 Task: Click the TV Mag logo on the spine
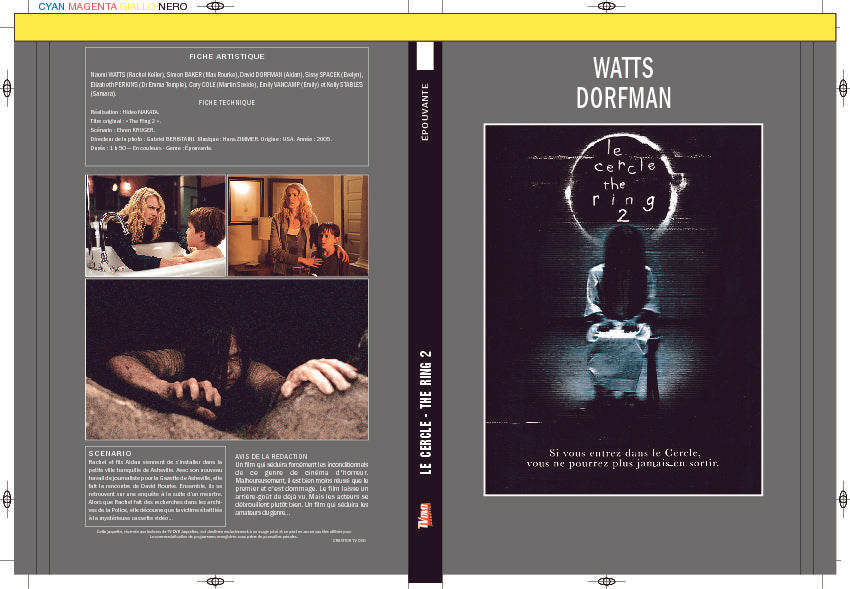pyautogui.click(x=425, y=515)
